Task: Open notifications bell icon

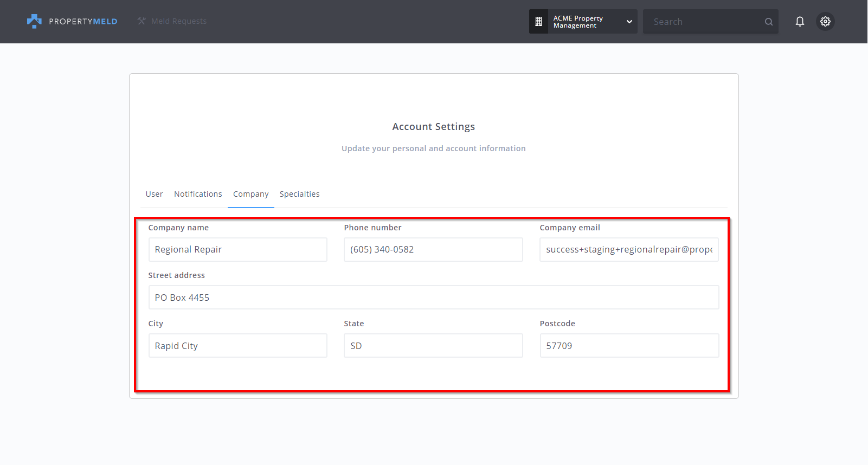Action: [x=800, y=22]
